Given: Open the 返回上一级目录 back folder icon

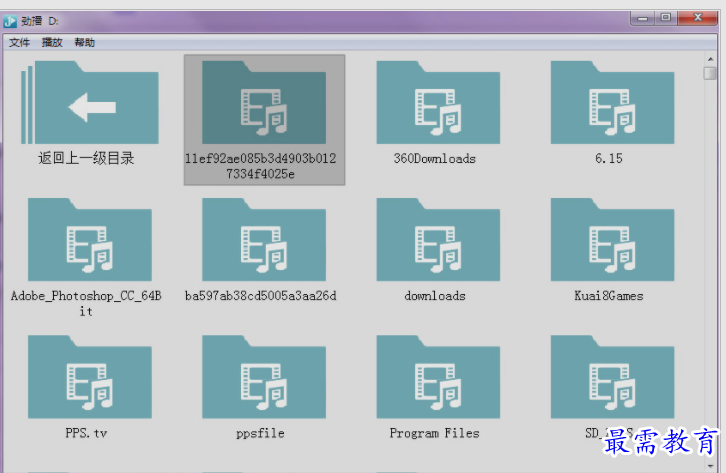Looking at the screenshot, I should pos(90,102).
